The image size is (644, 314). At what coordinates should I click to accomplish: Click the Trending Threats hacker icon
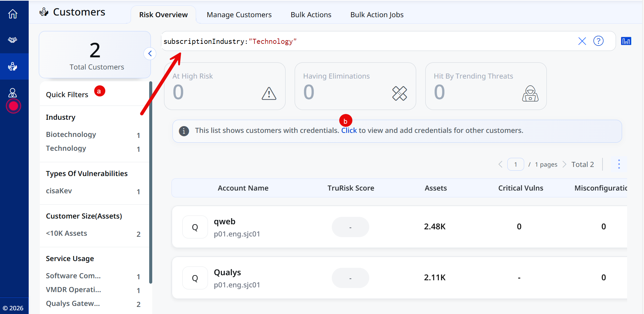tap(530, 93)
